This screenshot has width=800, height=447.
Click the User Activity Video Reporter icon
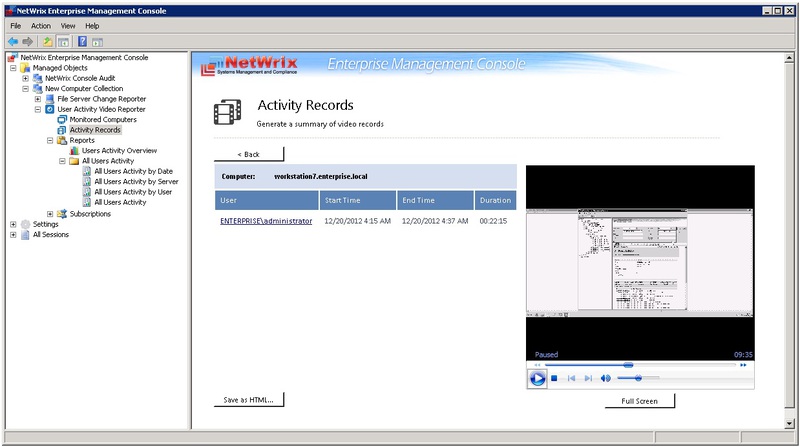point(49,109)
